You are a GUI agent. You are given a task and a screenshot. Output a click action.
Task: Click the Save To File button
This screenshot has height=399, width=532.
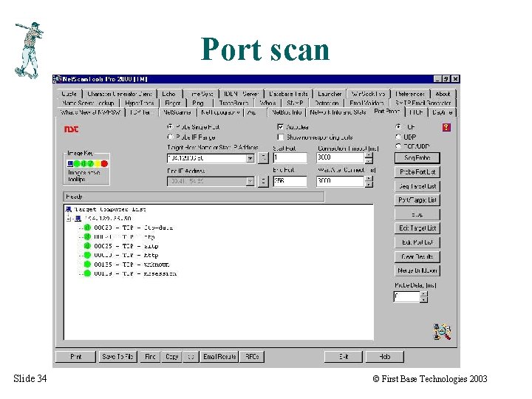[x=117, y=357]
